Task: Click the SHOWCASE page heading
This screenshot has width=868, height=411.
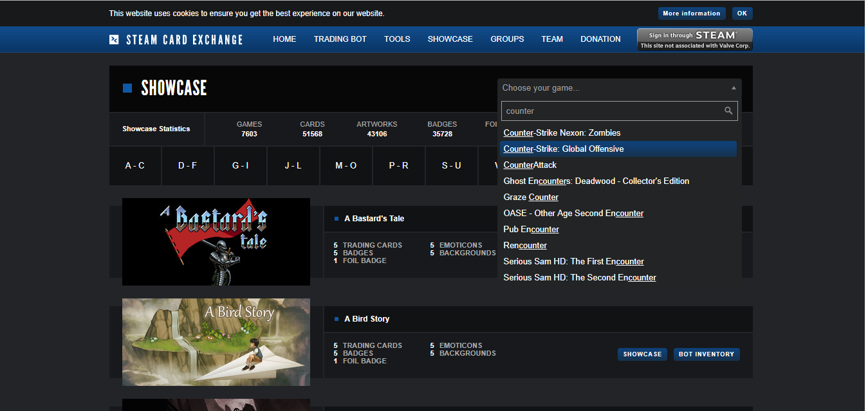Action: (174, 88)
